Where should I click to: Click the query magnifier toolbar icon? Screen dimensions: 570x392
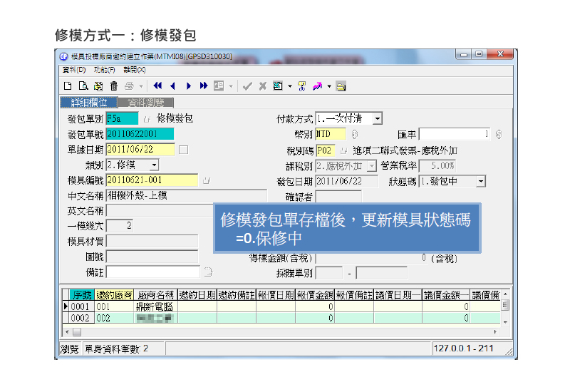[x=82, y=86]
